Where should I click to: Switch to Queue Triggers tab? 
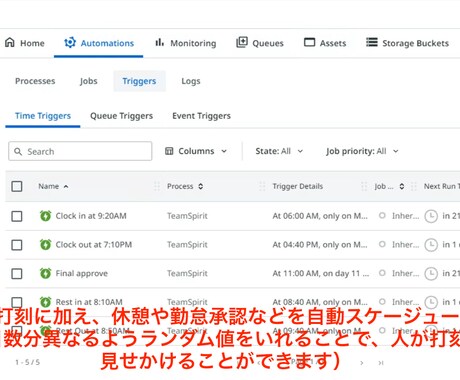pos(121,116)
